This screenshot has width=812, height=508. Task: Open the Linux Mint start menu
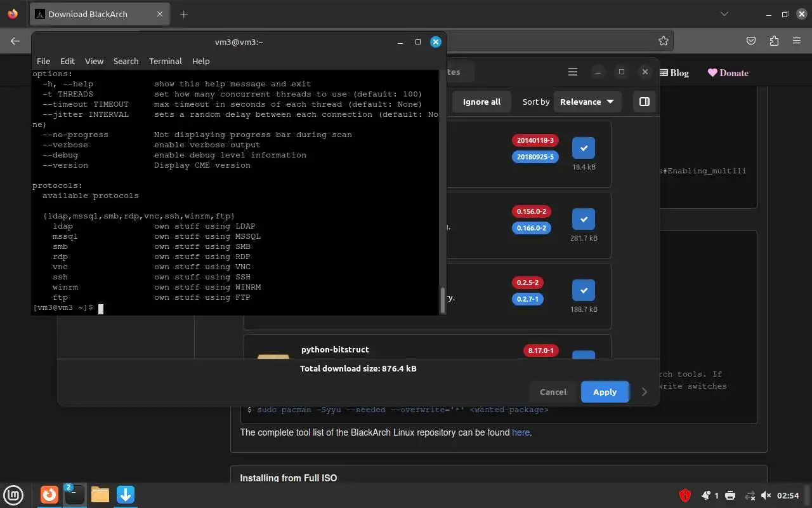coord(14,495)
